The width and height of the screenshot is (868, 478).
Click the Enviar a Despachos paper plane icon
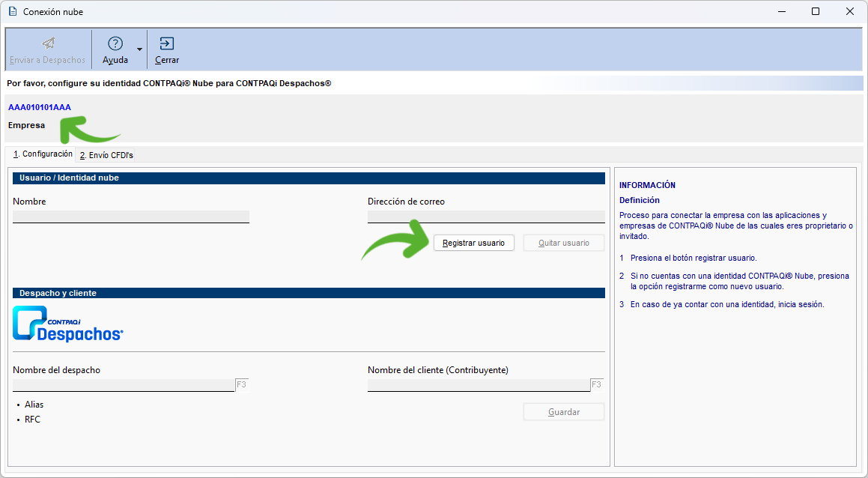coord(48,43)
